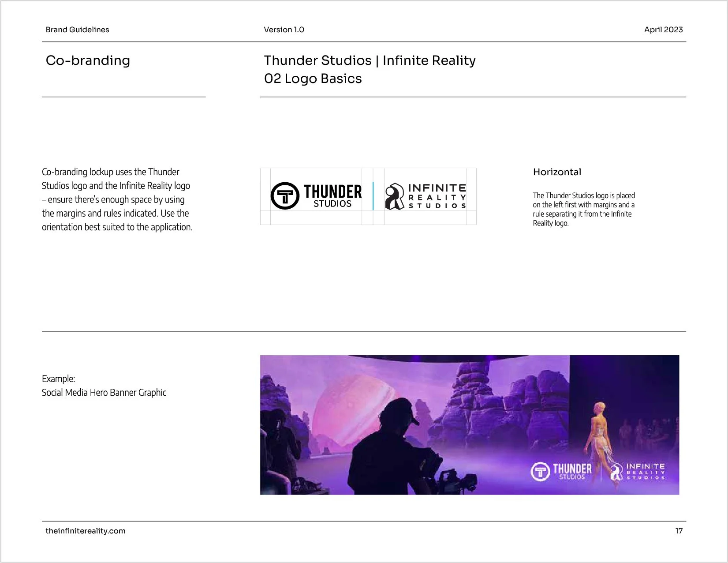Screen dimensions: 728x563
Task: Select the 02 Logo Basics title
Action: pos(313,79)
